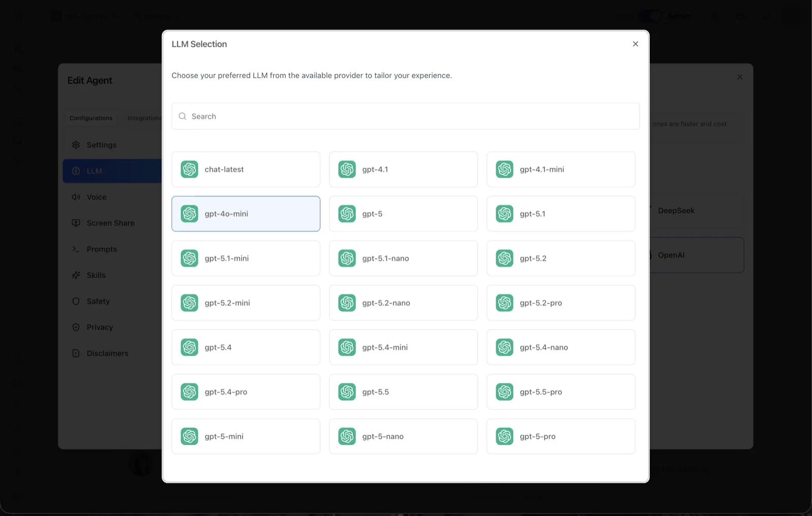This screenshot has width=812, height=516.
Task: Switch to the Configurations tab
Action: click(91, 118)
